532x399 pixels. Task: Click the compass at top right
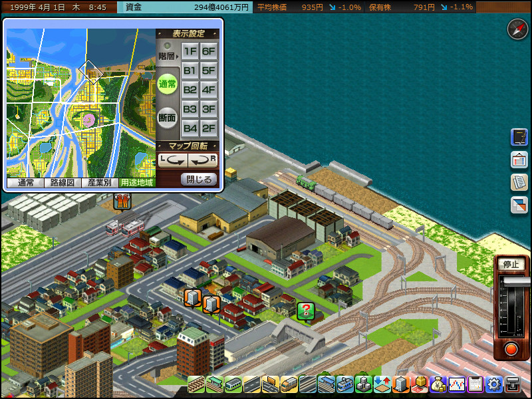pyautogui.click(x=517, y=29)
